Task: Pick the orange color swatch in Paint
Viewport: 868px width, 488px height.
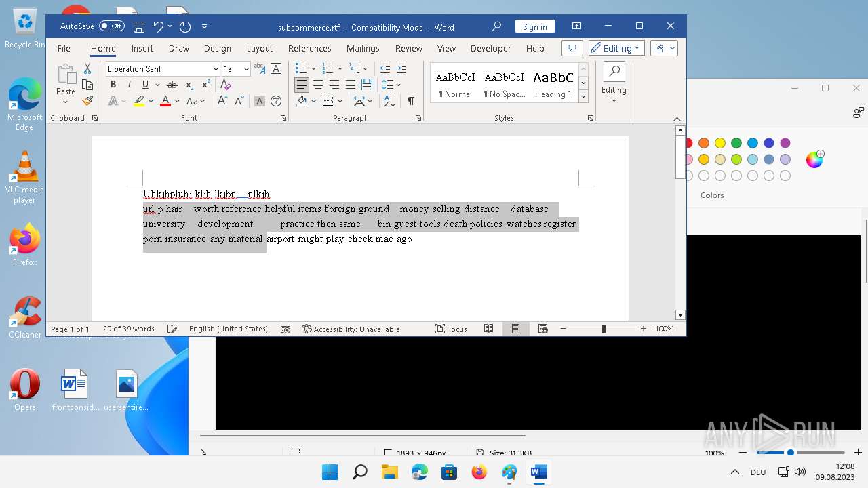Action: pyautogui.click(x=704, y=143)
